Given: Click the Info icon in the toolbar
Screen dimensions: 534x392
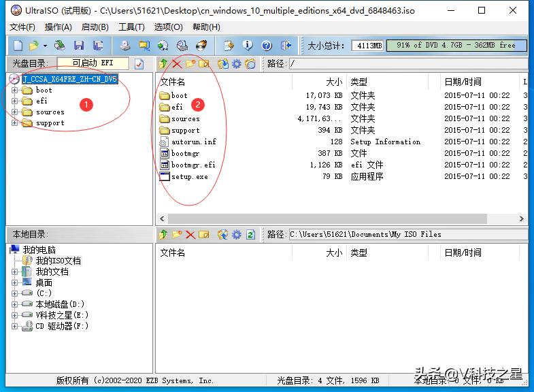Looking at the screenshot, I should click(x=248, y=46).
